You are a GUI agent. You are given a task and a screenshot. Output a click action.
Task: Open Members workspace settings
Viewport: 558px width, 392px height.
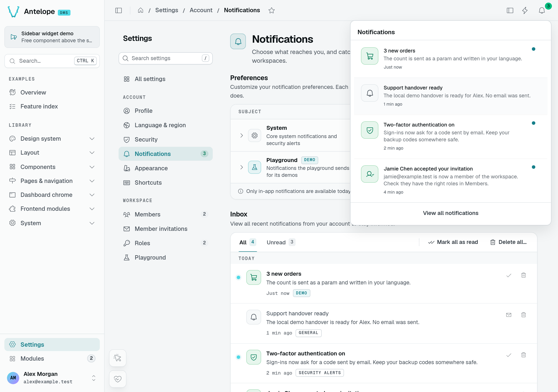[165, 214]
